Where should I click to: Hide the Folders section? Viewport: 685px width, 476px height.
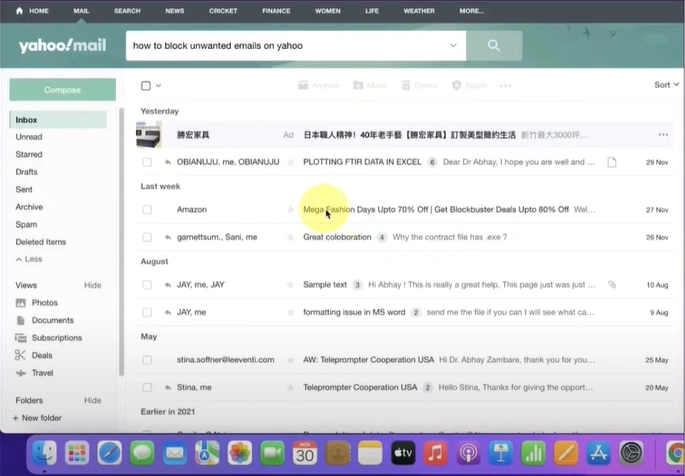pos(93,400)
